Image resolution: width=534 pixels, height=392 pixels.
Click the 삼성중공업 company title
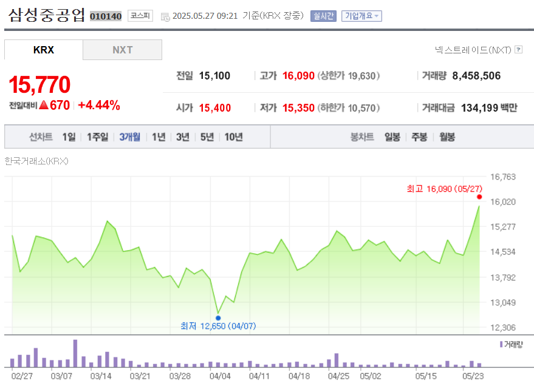click(47, 15)
